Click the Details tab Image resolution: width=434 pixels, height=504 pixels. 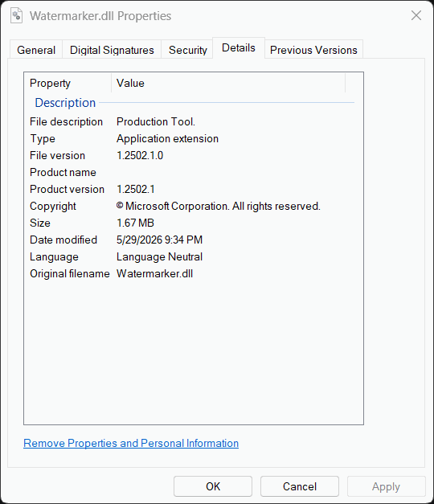pyautogui.click(x=239, y=48)
